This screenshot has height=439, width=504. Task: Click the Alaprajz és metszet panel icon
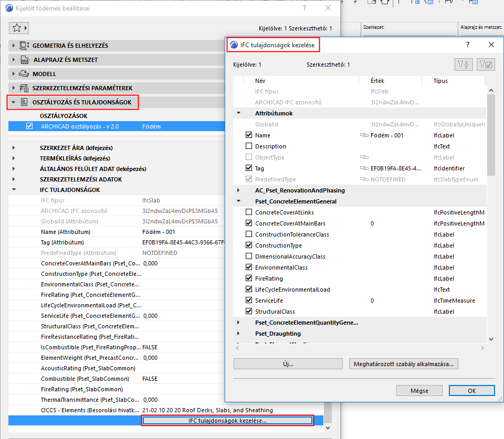pos(25,60)
